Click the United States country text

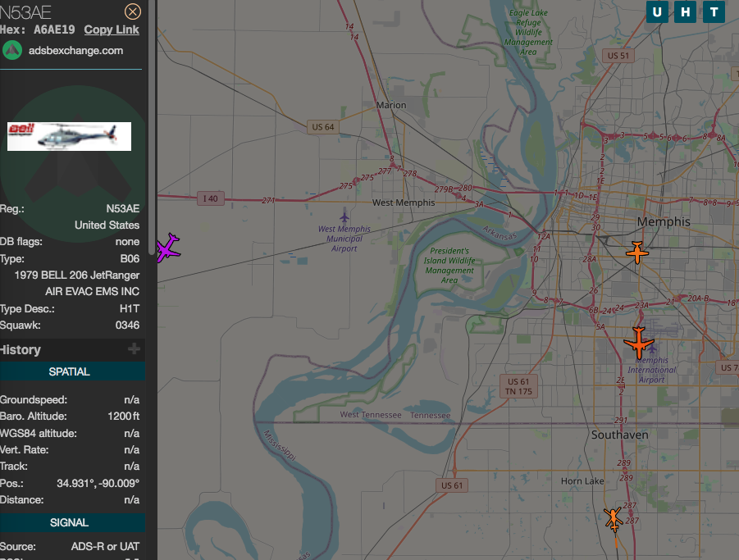click(x=107, y=225)
